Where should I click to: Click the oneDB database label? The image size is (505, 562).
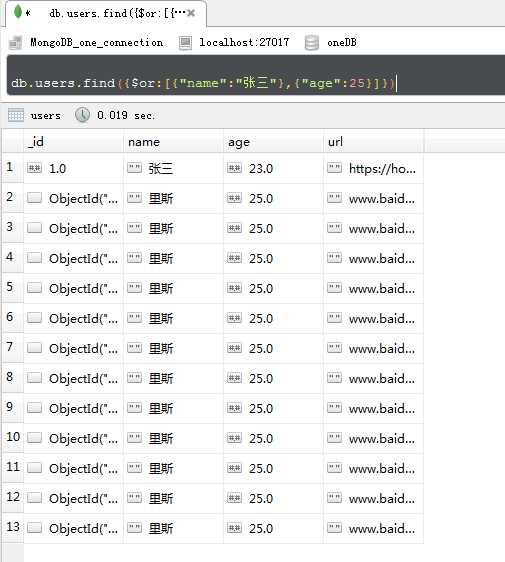point(342,42)
